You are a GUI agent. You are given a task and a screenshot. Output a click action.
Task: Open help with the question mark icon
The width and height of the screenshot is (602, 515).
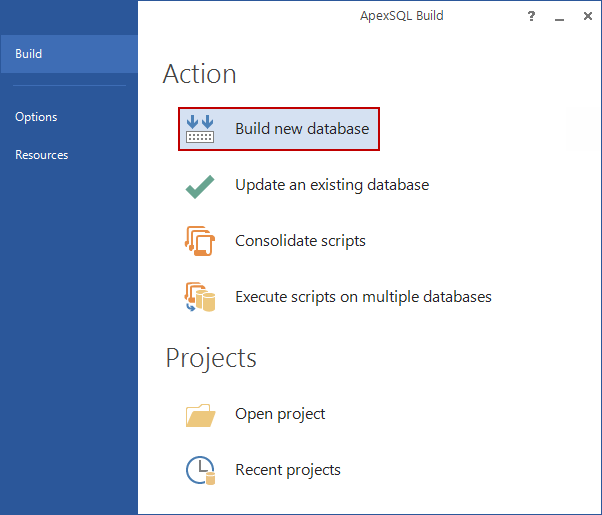pos(530,16)
